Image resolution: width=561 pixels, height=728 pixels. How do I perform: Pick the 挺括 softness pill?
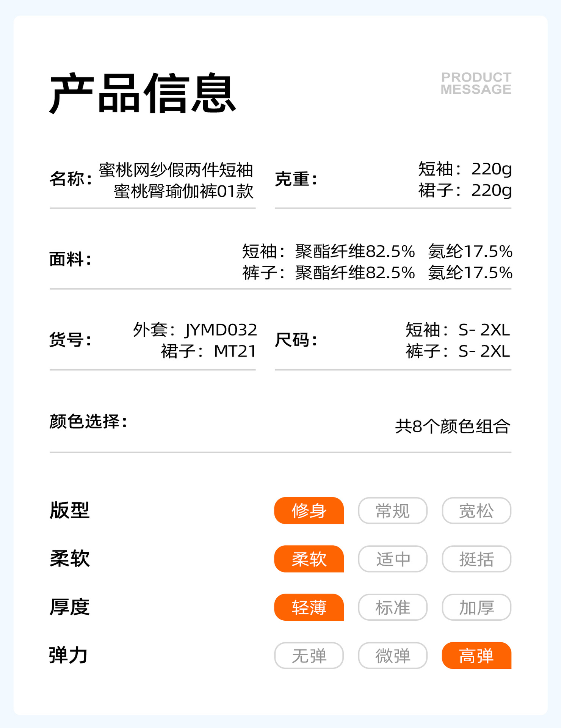[x=476, y=559]
